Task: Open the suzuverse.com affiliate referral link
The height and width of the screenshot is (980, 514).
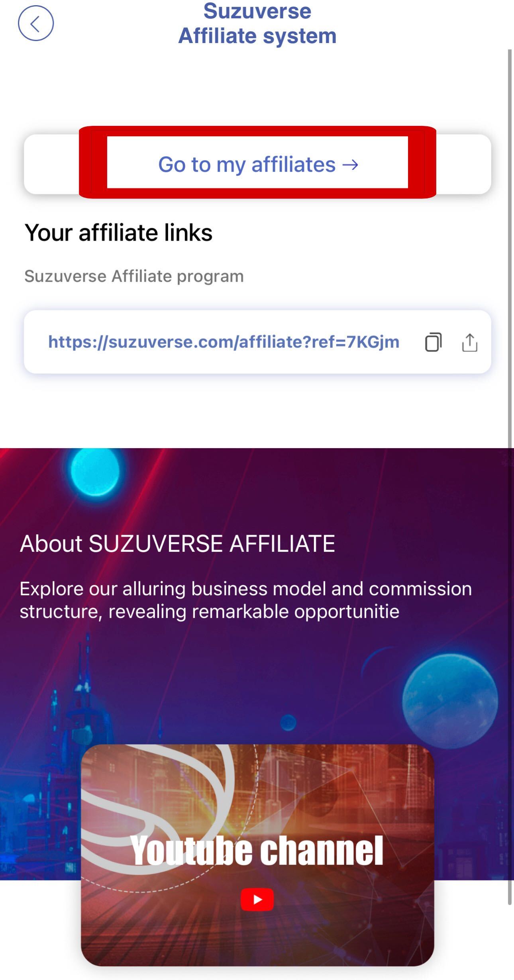Action: tap(224, 342)
